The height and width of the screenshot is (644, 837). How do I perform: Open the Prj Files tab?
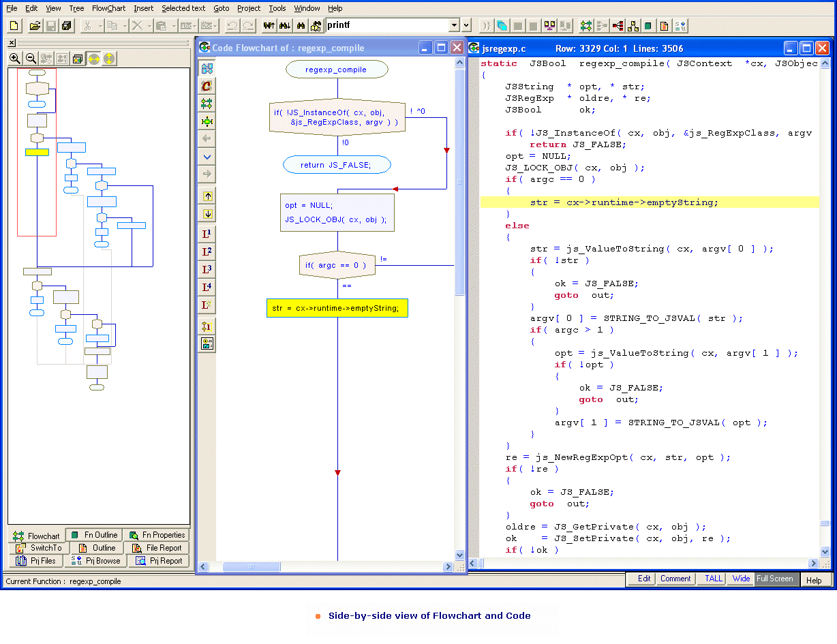(36, 561)
